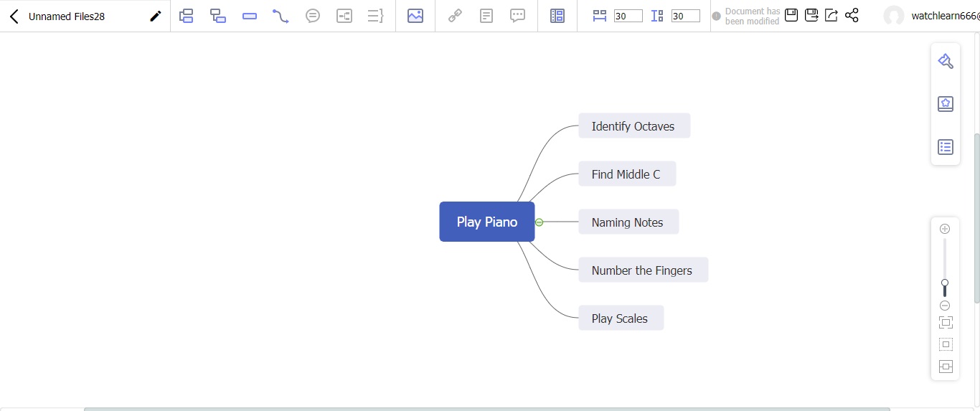The image size is (980, 411).
Task: Insert an image into the mind map
Action: 415,16
